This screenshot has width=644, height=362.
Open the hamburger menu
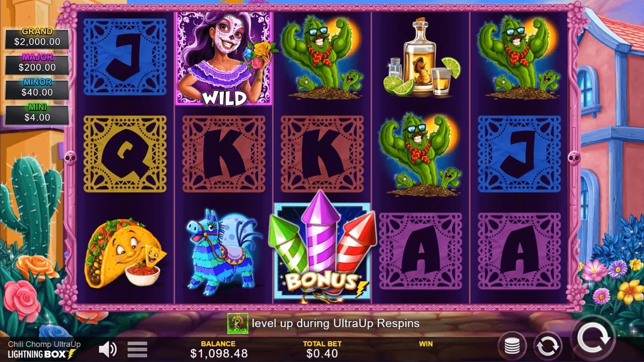[x=137, y=350]
